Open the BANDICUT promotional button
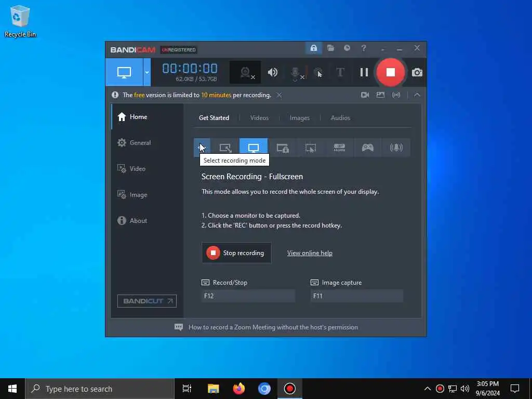The image size is (532, 399). tap(147, 301)
